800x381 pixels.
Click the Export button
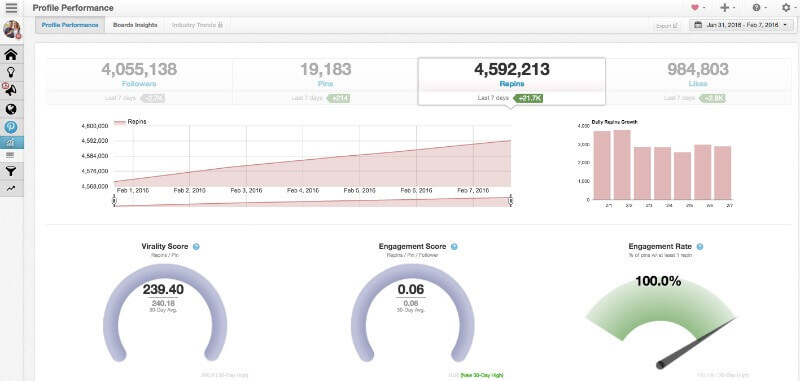[667, 26]
